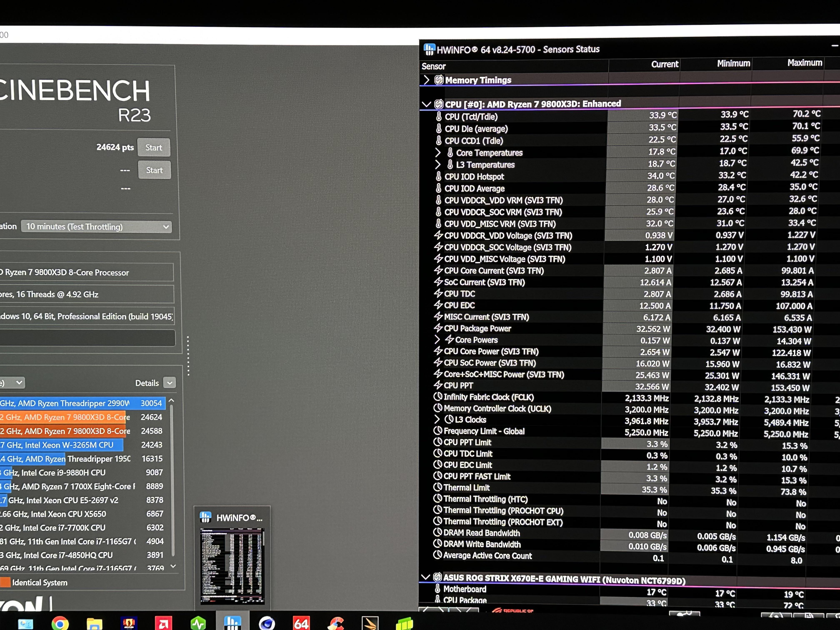Click the CPU Package Power maximum 153.430 W
Screen dimensions: 840x630
click(x=791, y=329)
